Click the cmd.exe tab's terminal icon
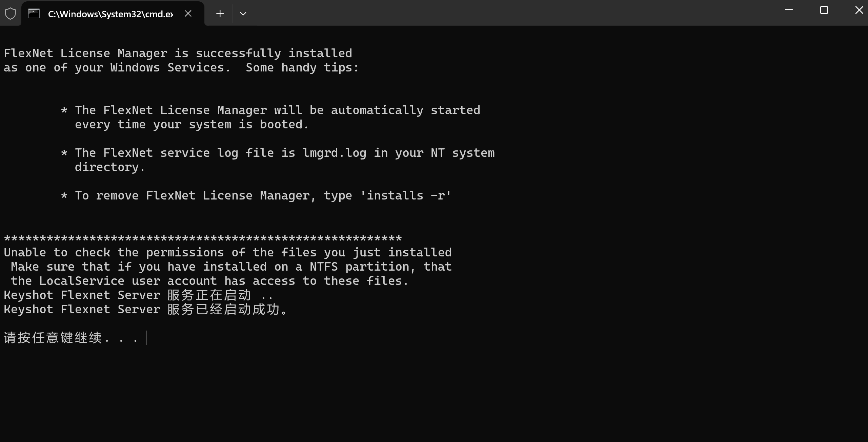 tap(34, 14)
